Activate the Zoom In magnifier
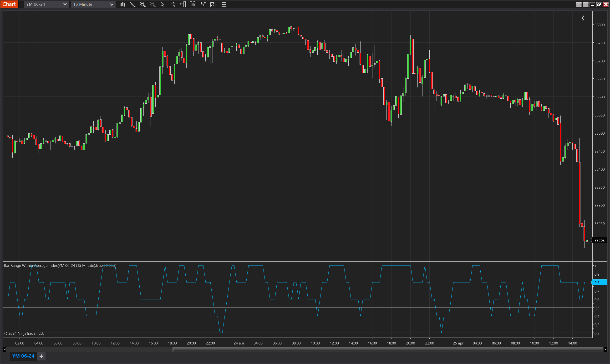The height and width of the screenshot is (364, 610). click(142, 5)
